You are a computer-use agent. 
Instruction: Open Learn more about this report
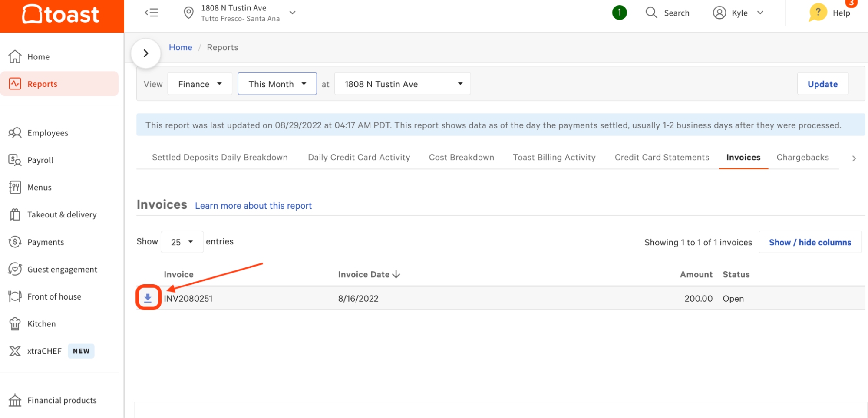coord(253,205)
